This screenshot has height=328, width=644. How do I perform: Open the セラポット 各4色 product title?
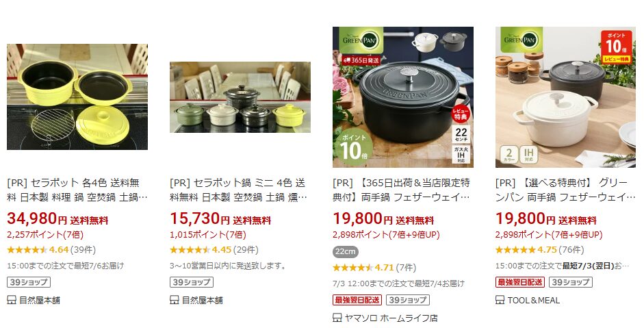[77, 190]
